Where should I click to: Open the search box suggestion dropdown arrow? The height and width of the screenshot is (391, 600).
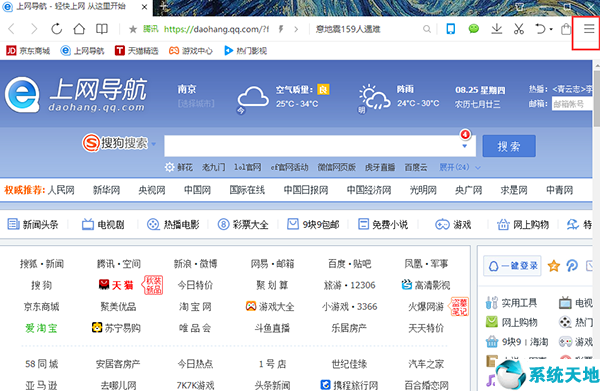(465, 146)
